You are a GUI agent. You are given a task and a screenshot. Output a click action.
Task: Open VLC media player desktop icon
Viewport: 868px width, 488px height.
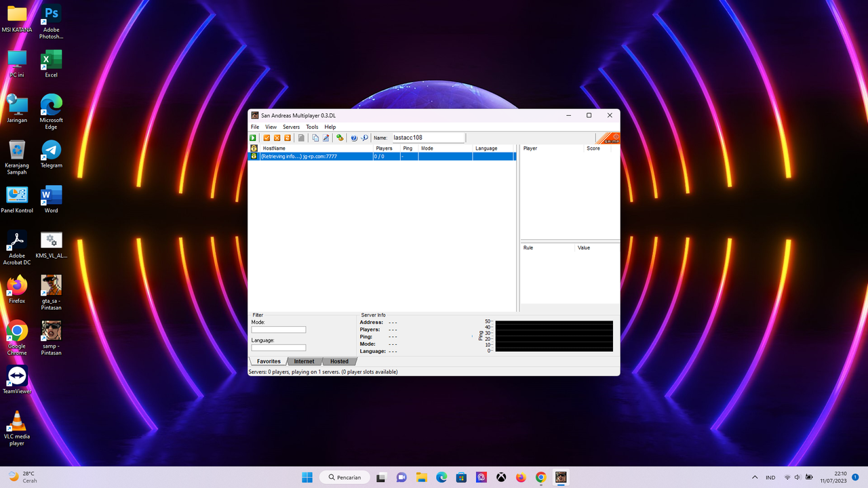(17, 428)
